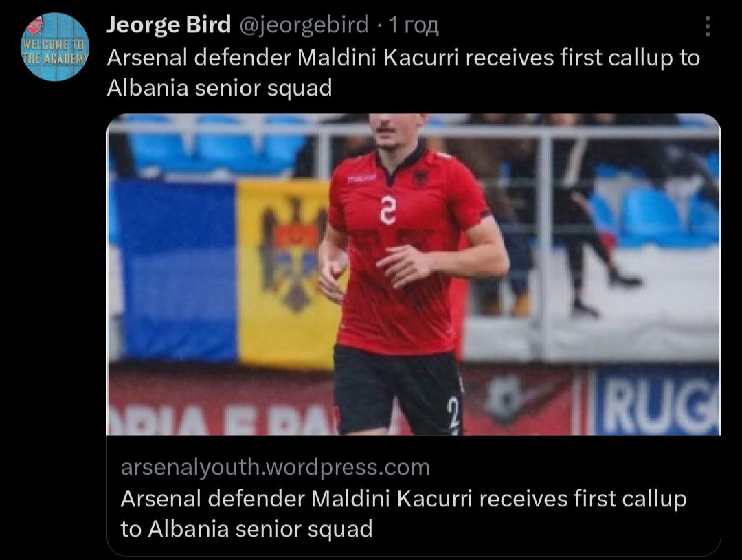Click the white number 2 on the black shorts

click(453, 414)
